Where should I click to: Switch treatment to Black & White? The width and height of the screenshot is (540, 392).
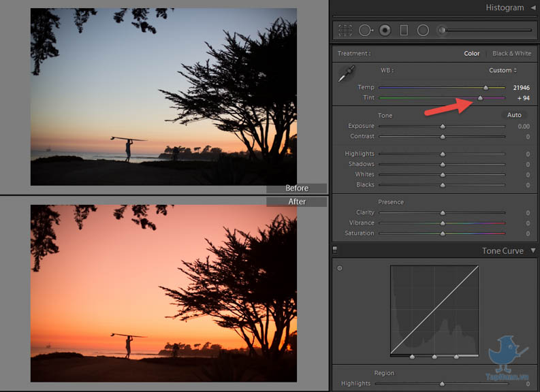point(511,54)
